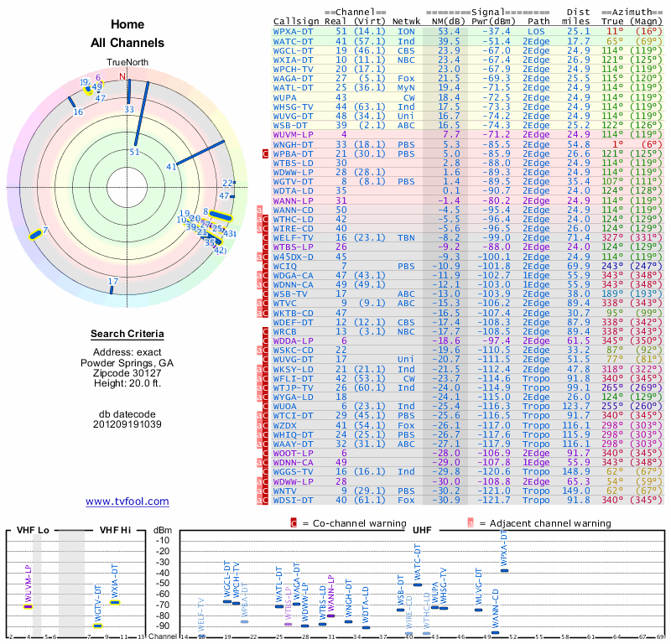The height and width of the screenshot is (644, 671).
Task: Select the WGCL-DT table row callsign
Action: click(293, 50)
